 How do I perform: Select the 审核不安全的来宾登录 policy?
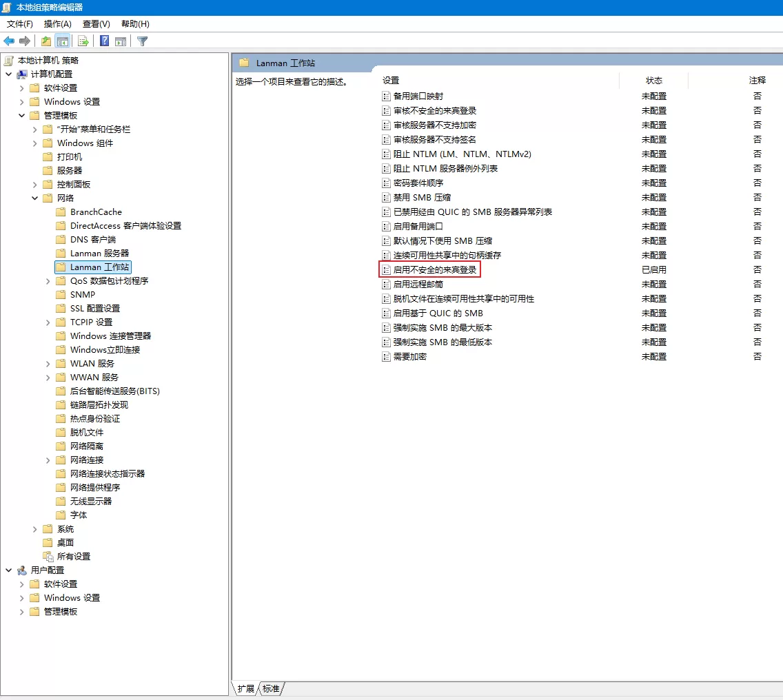434,110
